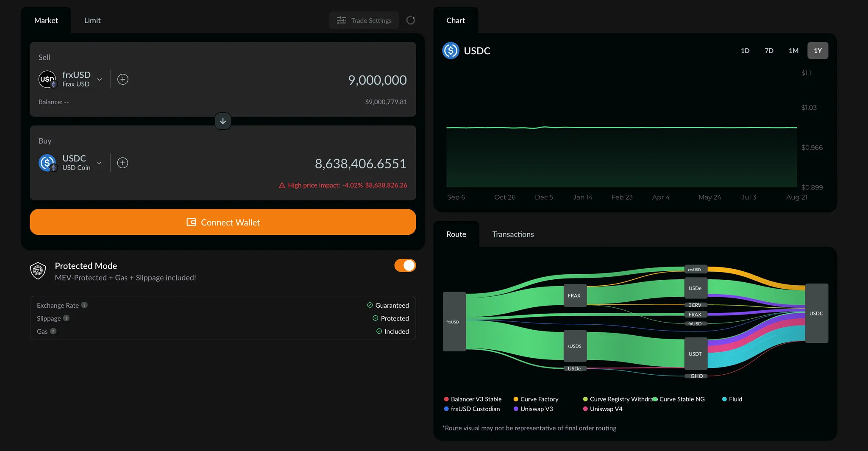Click the USDC token logo in Buy

[47, 163]
